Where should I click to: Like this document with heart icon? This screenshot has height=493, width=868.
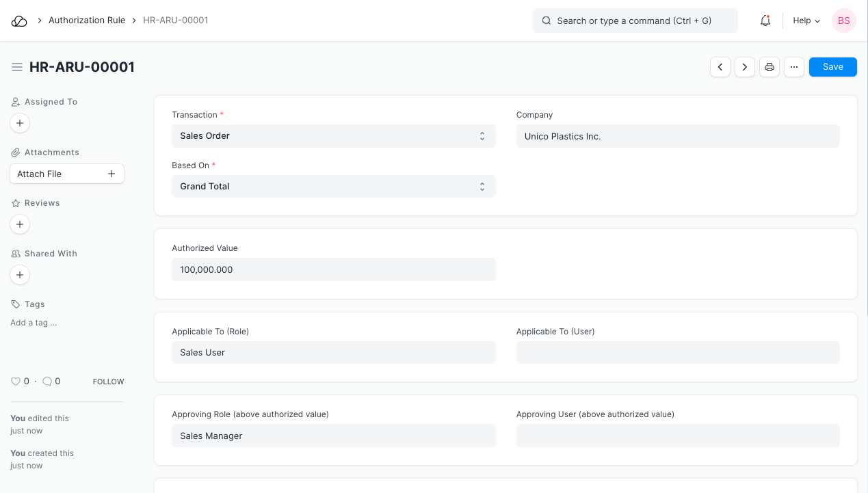click(16, 382)
